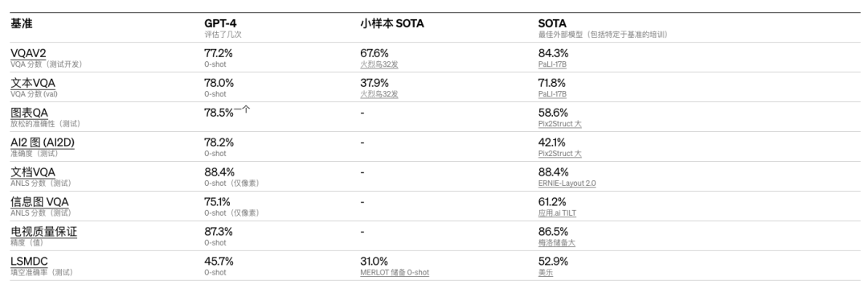The image size is (868, 293).
Task: Open the MERLOT 储备 0-shot link
Action: (x=395, y=272)
